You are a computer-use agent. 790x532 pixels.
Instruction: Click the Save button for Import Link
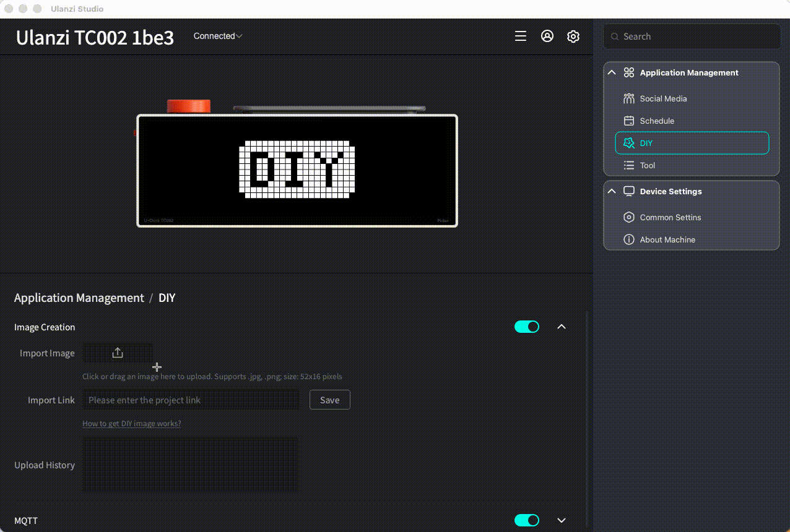[x=330, y=400]
